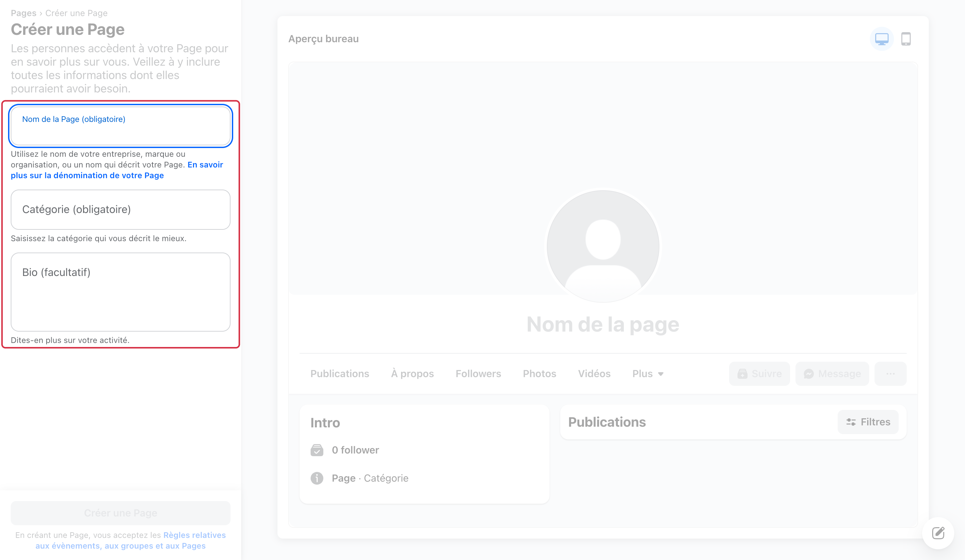This screenshot has width=965, height=560.
Task: Click the Aperçu bureau label
Action: [323, 39]
